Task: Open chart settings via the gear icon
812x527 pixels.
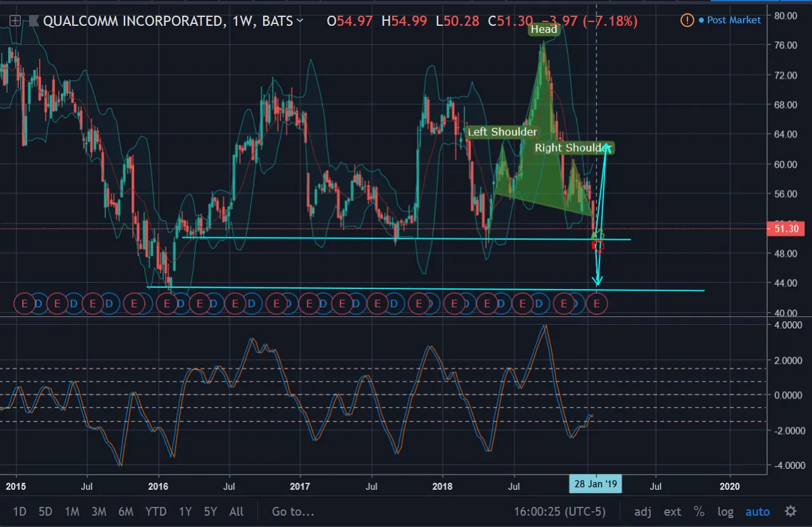Action: pyautogui.click(x=790, y=511)
